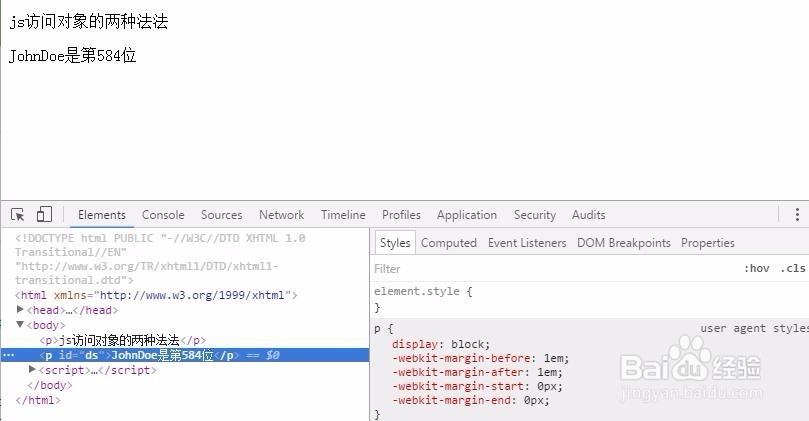The height and width of the screenshot is (421, 809).
Task: Select the DOM Breakpoints sidebar tab
Action: coord(623,243)
